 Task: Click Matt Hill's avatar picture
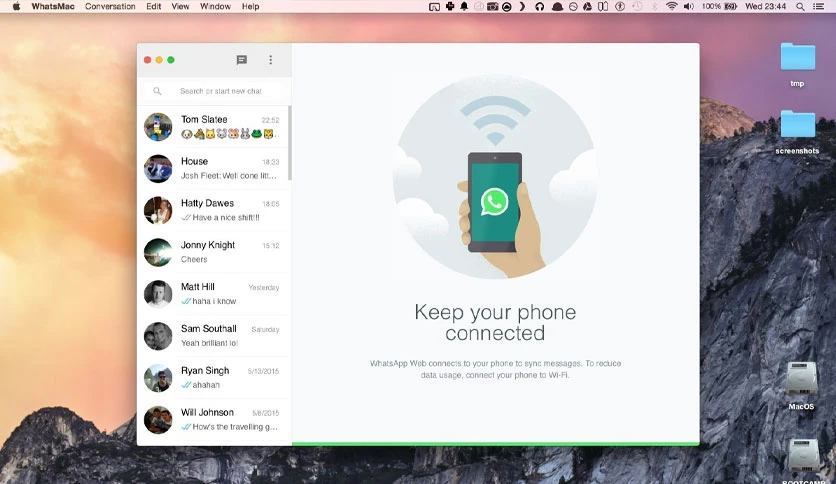click(158, 294)
